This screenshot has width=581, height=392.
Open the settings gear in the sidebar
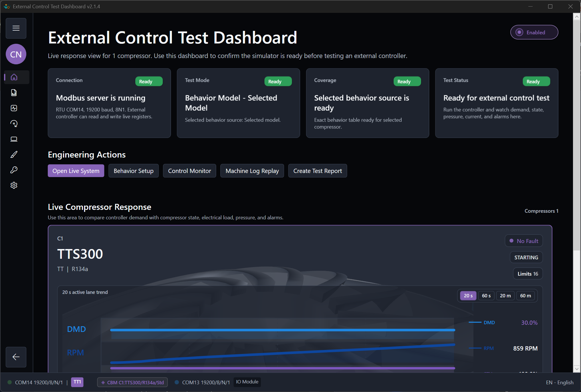pos(14,185)
